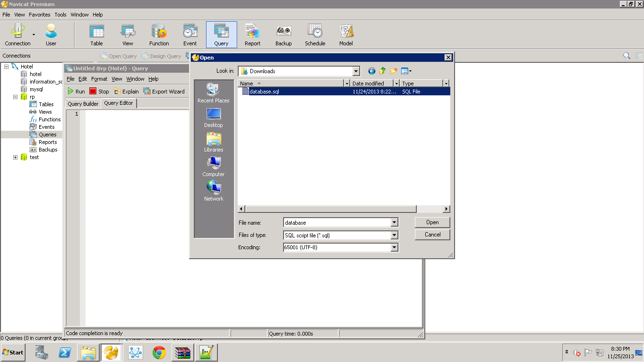Open Name column filter dropdown
Screen dimensions: 644x362
pyautogui.click(x=347, y=84)
